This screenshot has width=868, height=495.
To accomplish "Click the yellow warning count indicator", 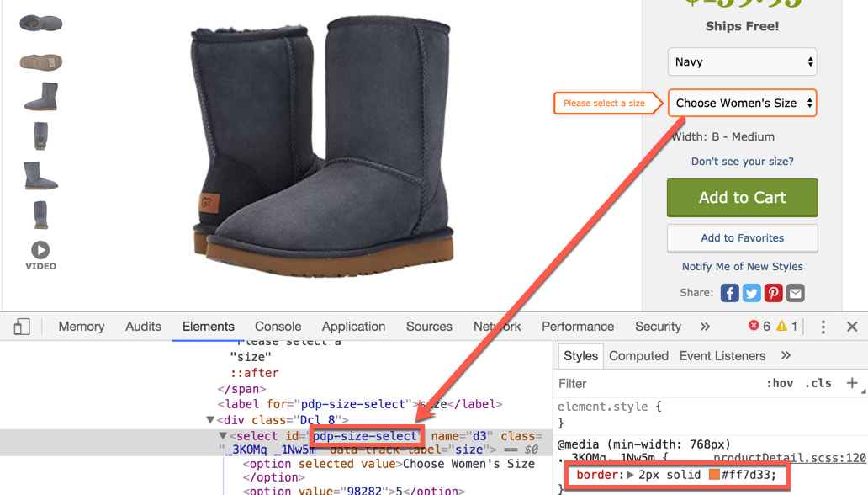I will click(786, 326).
